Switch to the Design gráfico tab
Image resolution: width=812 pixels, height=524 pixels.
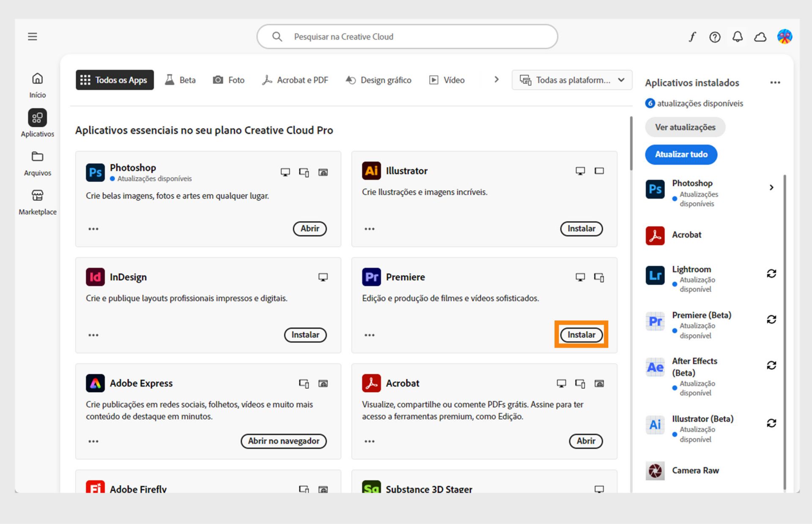click(379, 80)
